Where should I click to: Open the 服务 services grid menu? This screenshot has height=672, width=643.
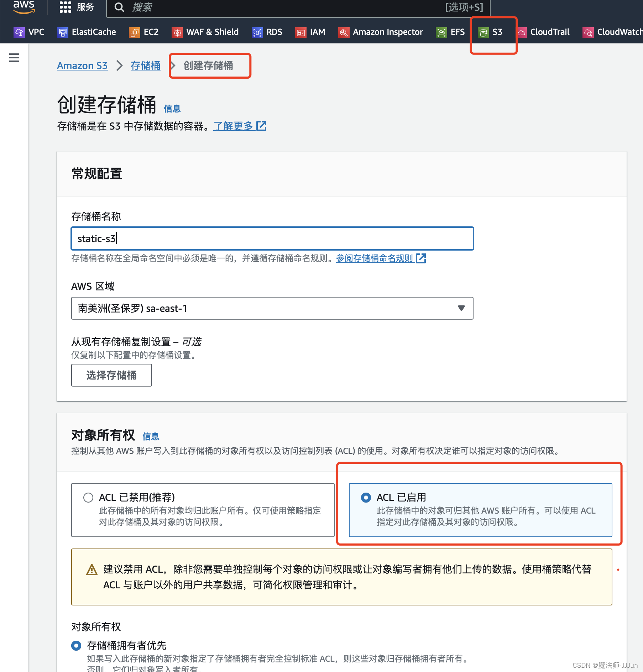pos(77,7)
